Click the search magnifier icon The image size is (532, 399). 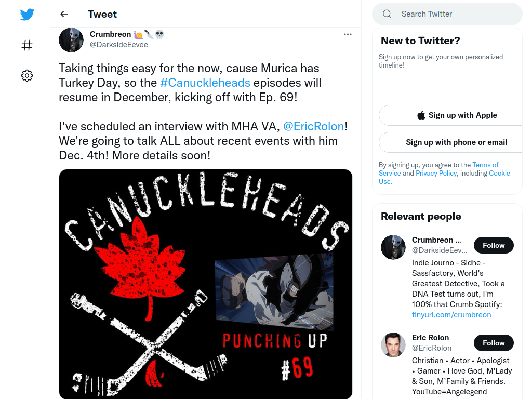pos(387,14)
